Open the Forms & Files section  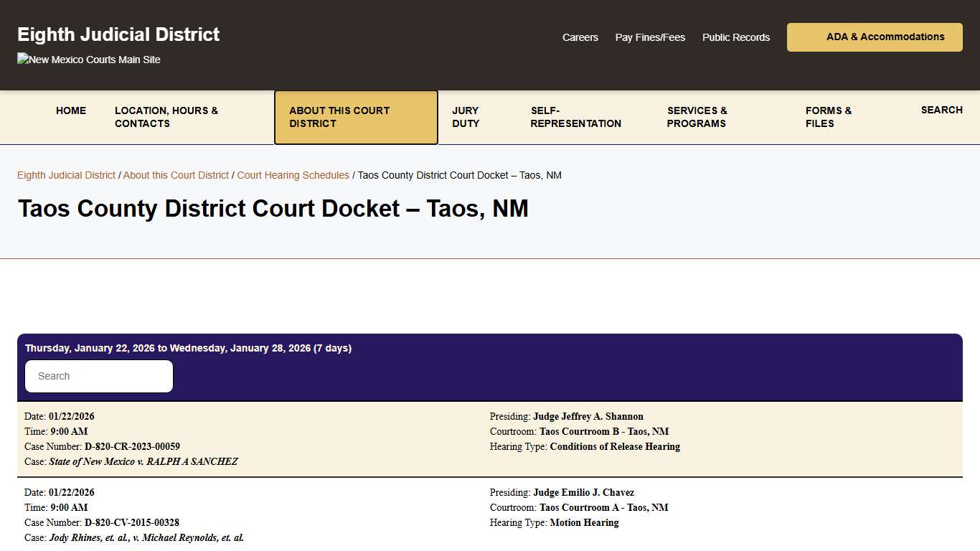828,117
